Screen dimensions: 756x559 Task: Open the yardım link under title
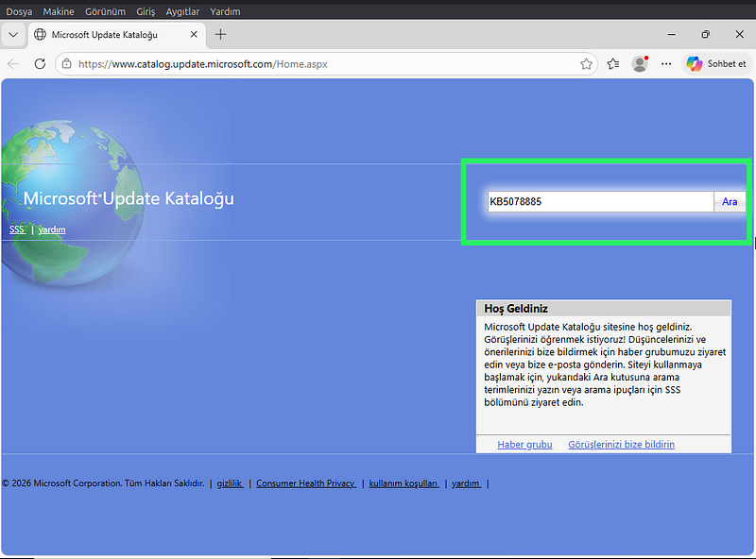(x=52, y=229)
